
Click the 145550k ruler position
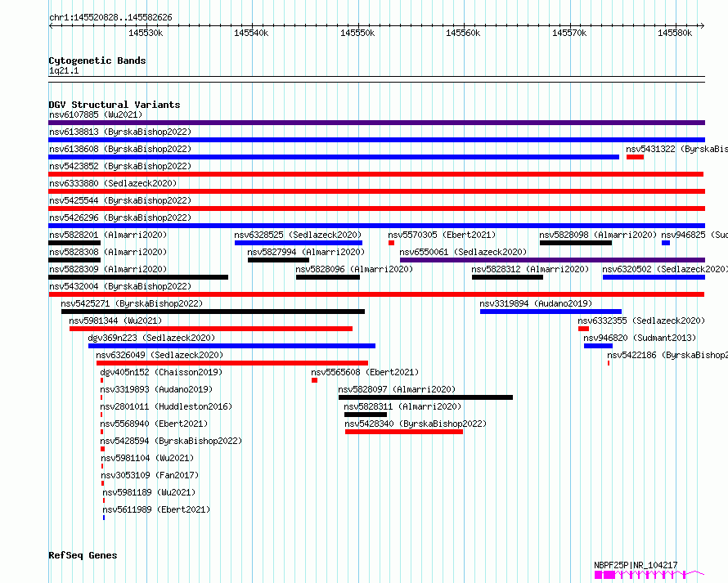[357, 33]
